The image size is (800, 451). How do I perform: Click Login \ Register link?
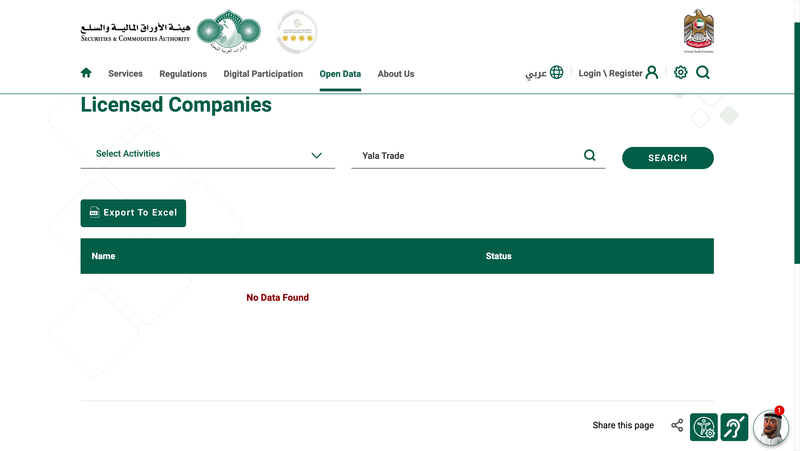610,73
